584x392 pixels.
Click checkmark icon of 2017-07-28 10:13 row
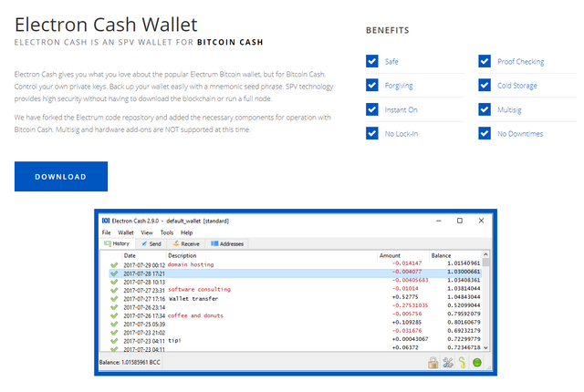coord(114,282)
